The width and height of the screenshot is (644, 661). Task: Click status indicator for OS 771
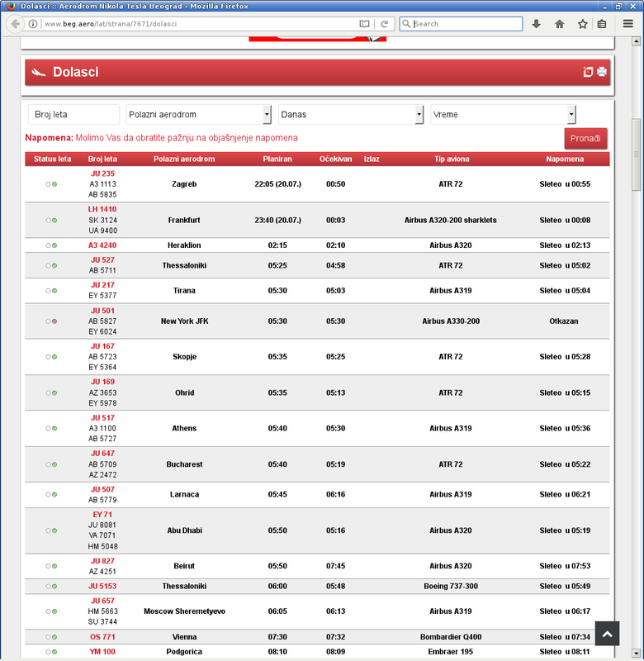tap(51, 637)
